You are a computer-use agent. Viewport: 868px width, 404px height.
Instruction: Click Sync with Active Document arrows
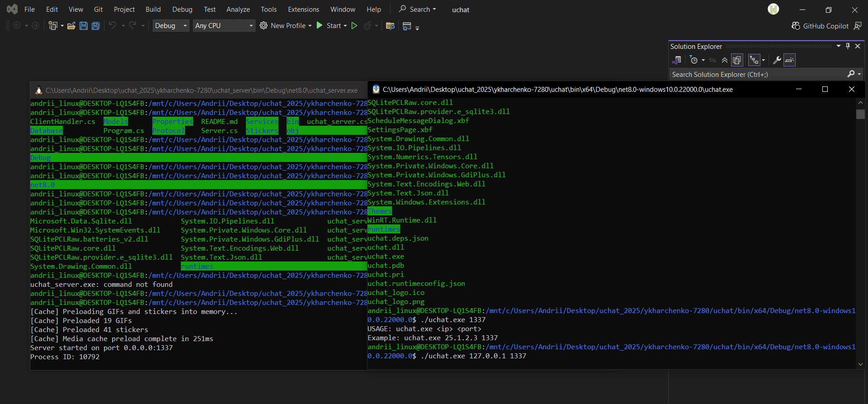coord(712,60)
